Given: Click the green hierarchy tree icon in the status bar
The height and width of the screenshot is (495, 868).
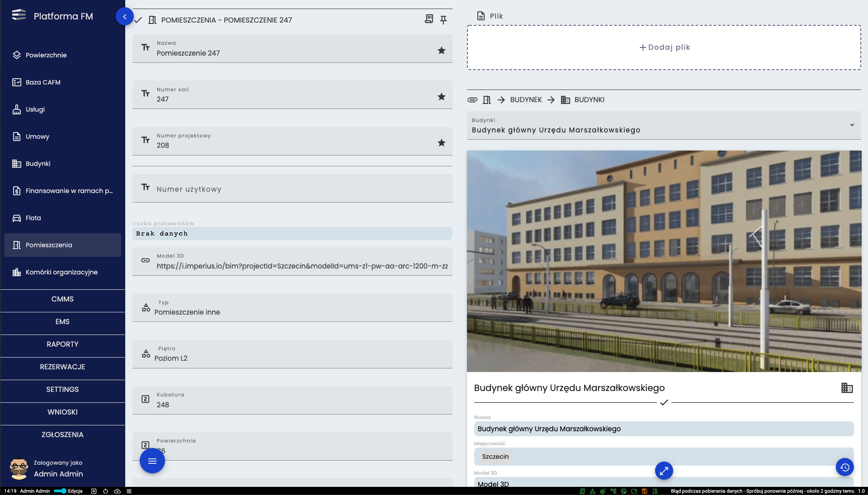Looking at the screenshot, I should (613, 491).
